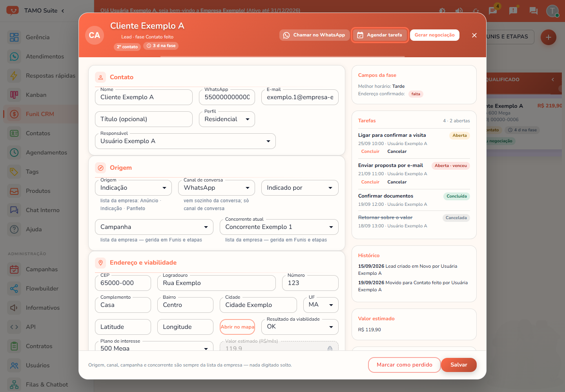Close the Cliente Exemplo A dialog
565x392 pixels.
point(474,35)
